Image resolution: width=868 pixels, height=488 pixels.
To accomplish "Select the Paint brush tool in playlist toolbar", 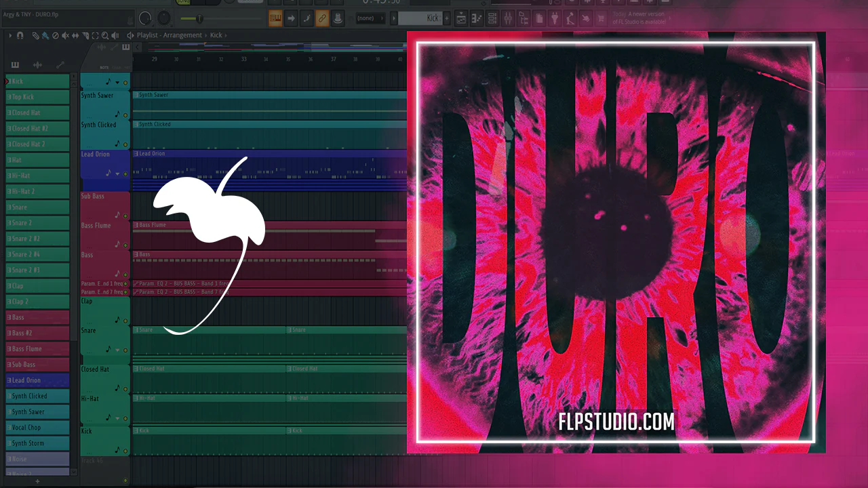I will tap(45, 35).
